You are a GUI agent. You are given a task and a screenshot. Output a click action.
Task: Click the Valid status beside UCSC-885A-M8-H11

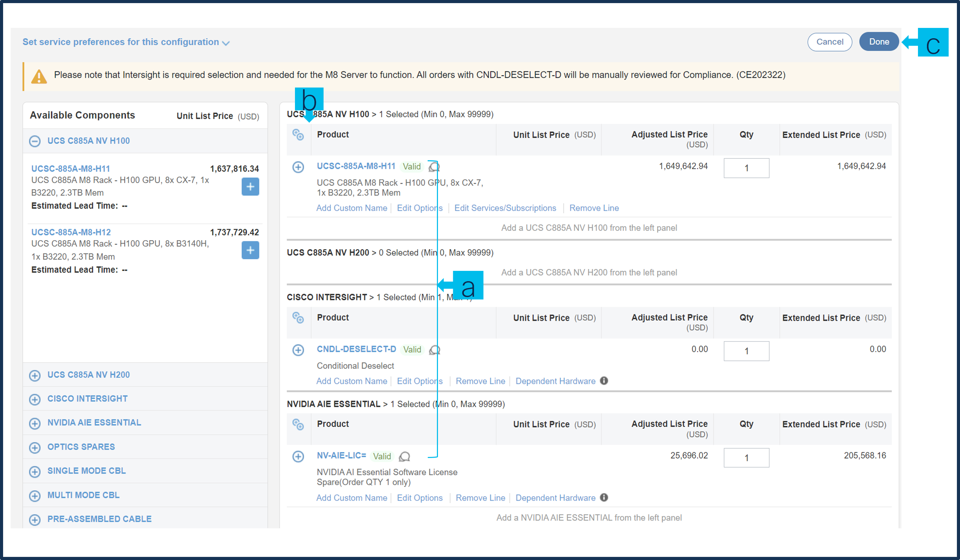coord(412,166)
